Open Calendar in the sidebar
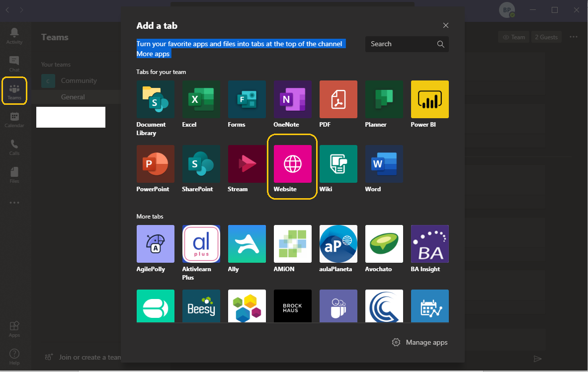Viewport: 588px width, 372px height. pyautogui.click(x=14, y=120)
